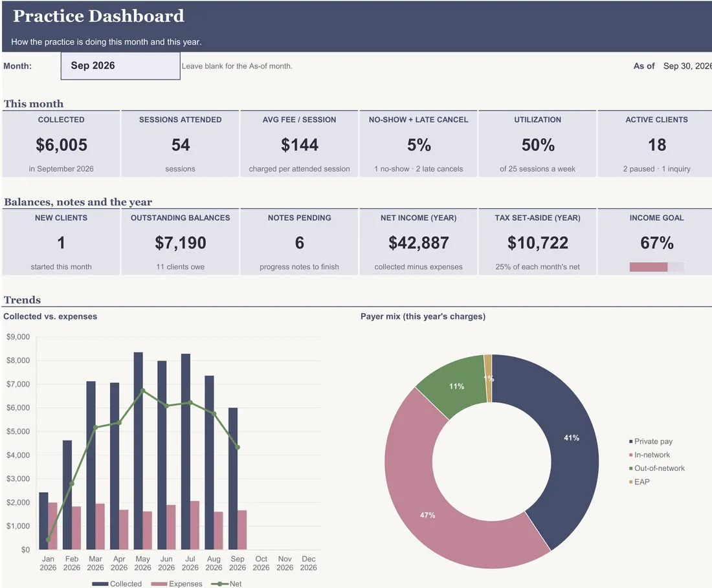Image resolution: width=712 pixels, height=588 pixels.
Task: Click the In-network legend entry
Action: click(x=649, y=455)
